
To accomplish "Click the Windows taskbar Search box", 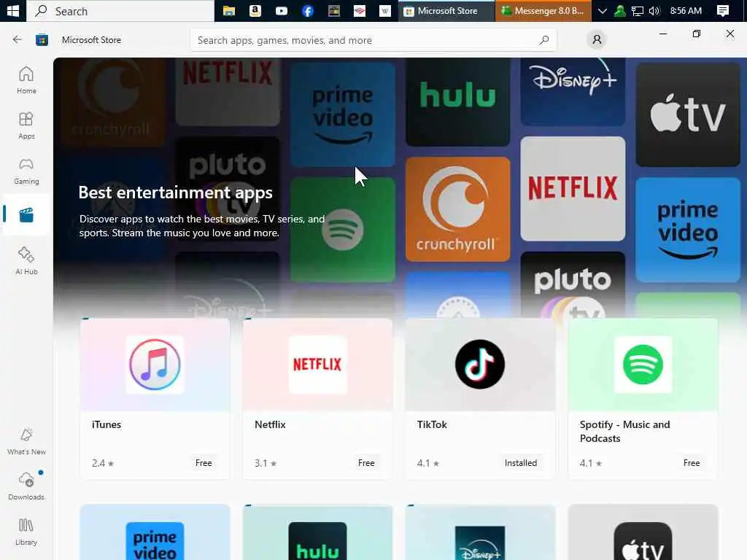I will pos(120,11).
